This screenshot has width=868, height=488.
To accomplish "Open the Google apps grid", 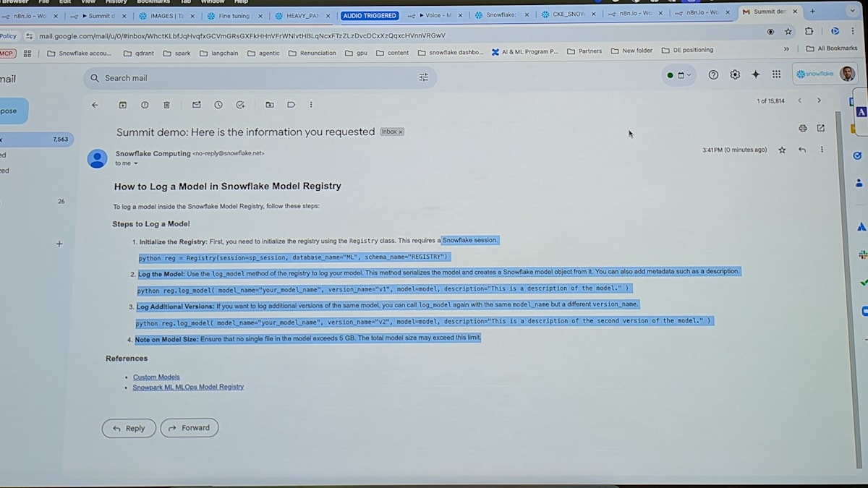I will coord(776,74).
